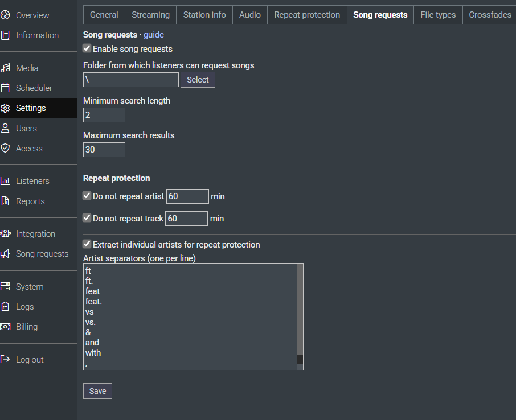This screenshot has width=516, height=420.
Task: Open the song requests guide link
Action: pos(154,35)
